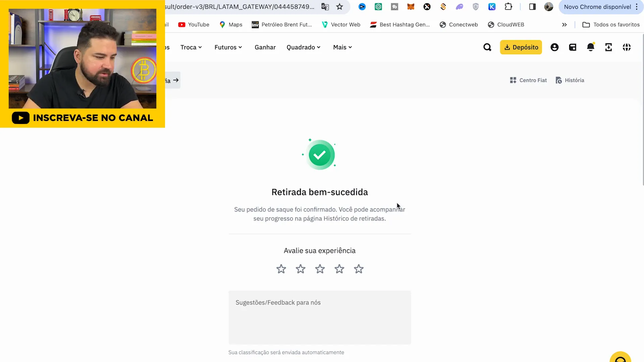Click the notifications bell icon
Screen dimensions: 644x362
(591, 47)
